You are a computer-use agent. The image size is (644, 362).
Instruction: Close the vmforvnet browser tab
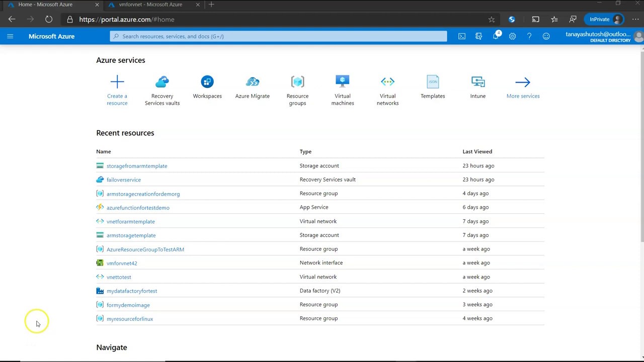pyautogui.click(x=198, y=5)
